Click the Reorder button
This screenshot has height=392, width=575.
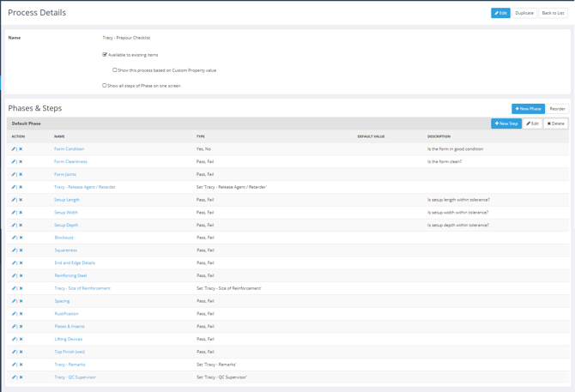click(x=557, y=109)
